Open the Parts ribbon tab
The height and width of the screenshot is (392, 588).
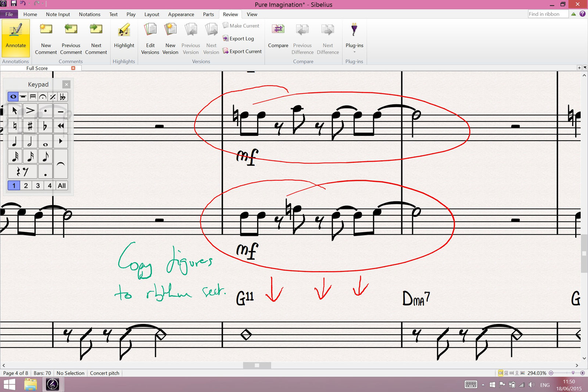pyautogui.click(x=208, y=14)
